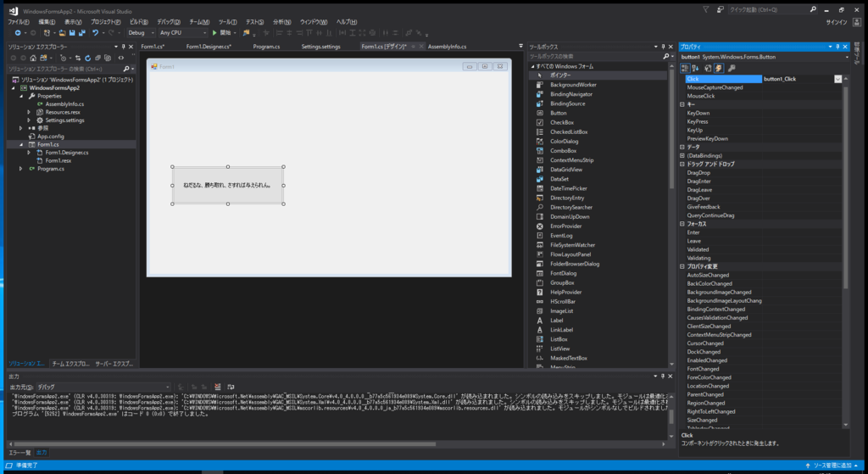
Task: Open the エラー一覧 tab at the bottom
Action: pos(20,453)
